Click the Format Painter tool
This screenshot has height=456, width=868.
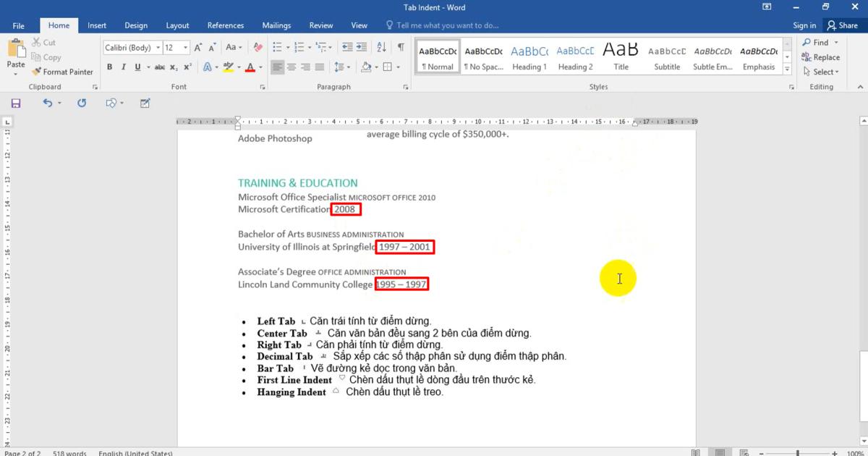pos(63,72)
